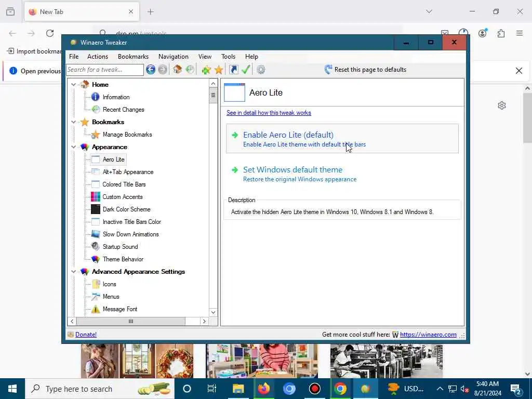The height and width of the screenshot is (399, 532).
Task: Collapse the Bookmarks tree node
Action: coord(73,122)
